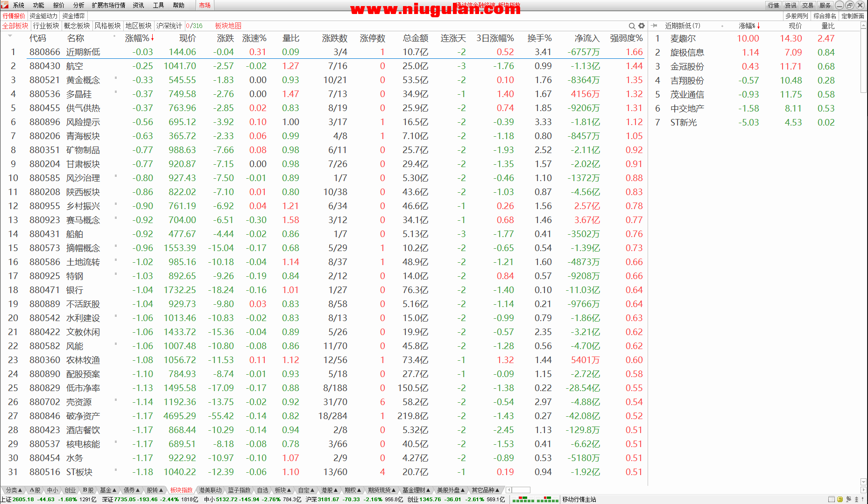Restore the window using the restore button
868x504 pixels.
click(849, 5)
